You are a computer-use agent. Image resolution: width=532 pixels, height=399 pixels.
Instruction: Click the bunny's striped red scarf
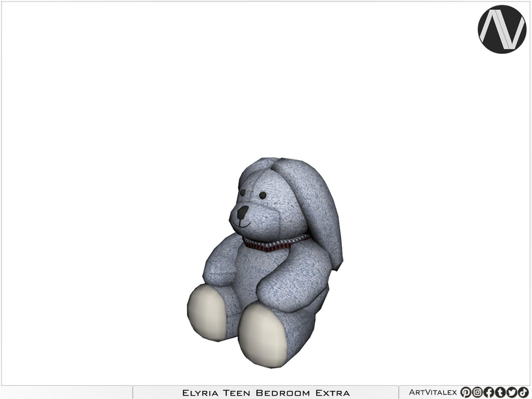pos(275,243)
